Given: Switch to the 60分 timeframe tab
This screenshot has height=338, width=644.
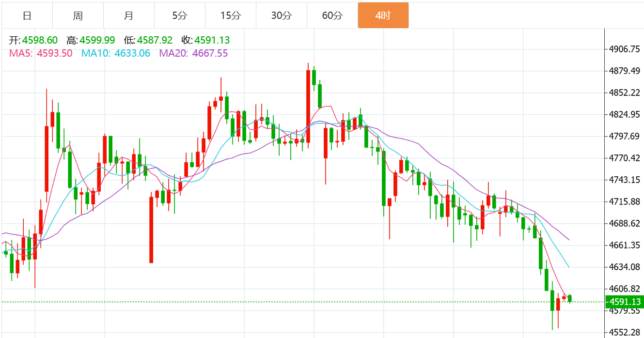Looking at the screenshot, I should coord(332,15).
